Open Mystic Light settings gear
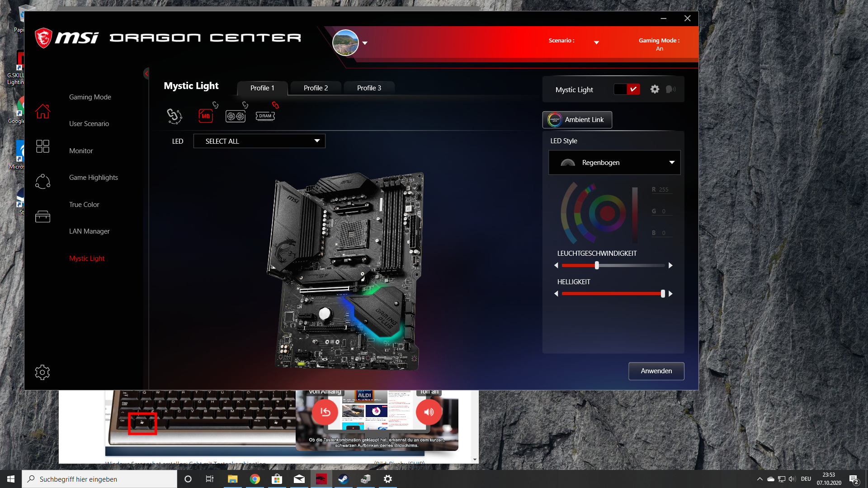 pyautogui.click(x=655, y=89)
